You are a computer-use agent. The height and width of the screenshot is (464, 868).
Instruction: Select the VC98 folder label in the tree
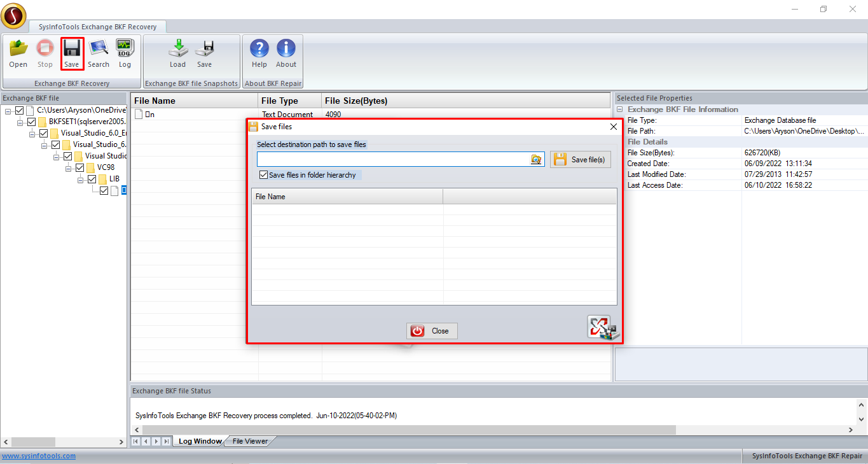(x=105, y=167)
